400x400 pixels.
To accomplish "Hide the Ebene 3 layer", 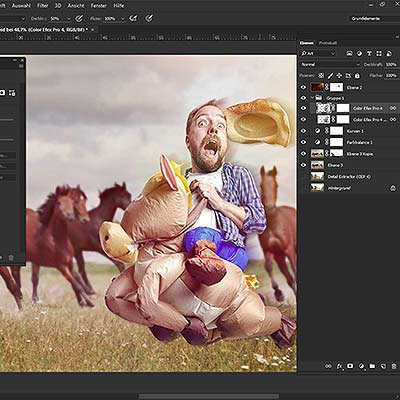I will 303,165.
